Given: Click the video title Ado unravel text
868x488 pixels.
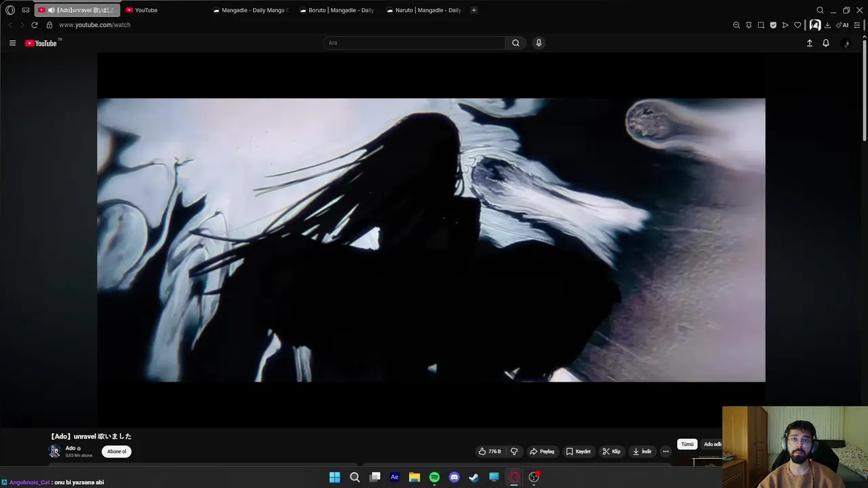Looking at the screenshot, I should pos(91,436).
